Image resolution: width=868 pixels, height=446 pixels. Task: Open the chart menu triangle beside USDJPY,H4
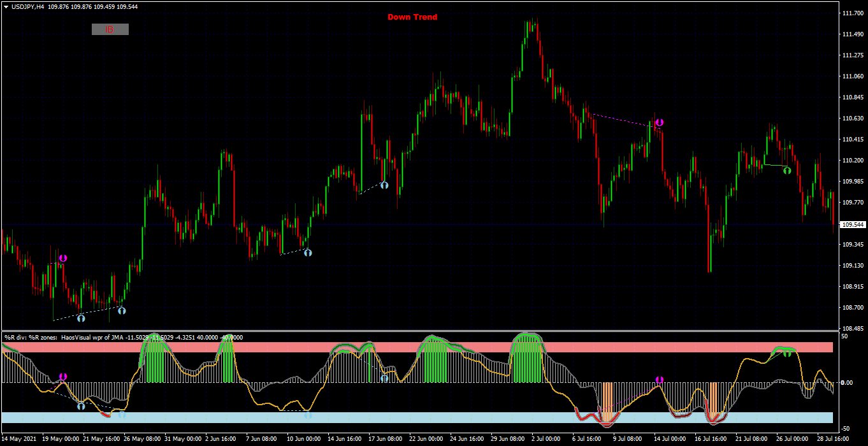coord(6,6)
